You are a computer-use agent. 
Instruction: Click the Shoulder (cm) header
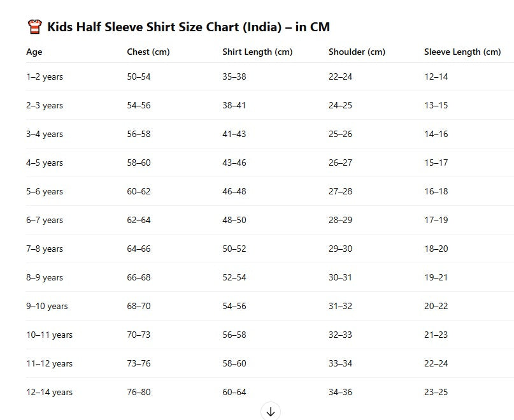point(357,52)
